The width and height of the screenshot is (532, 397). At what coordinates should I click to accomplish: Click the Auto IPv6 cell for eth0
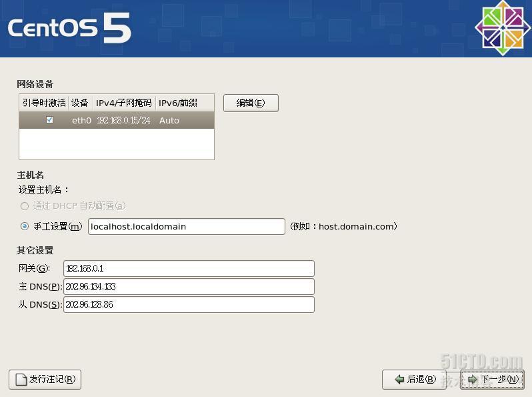coord(169,120)
